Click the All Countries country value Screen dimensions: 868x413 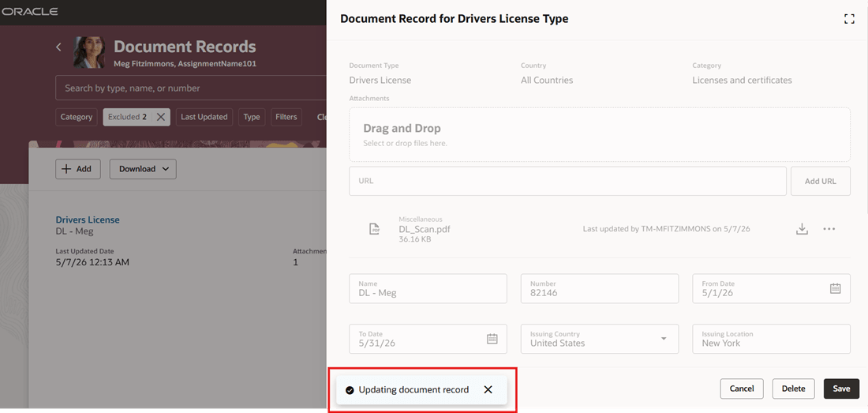tap(547, 81)
